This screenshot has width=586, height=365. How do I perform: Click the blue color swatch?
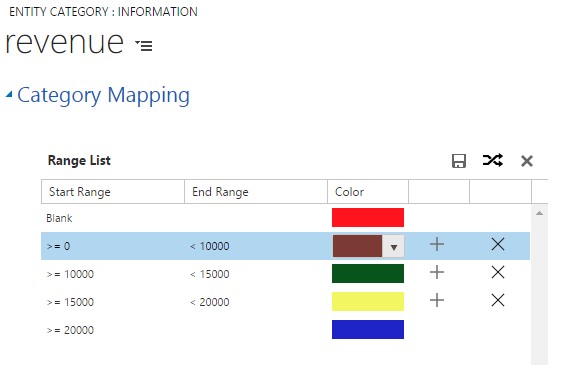368,330
